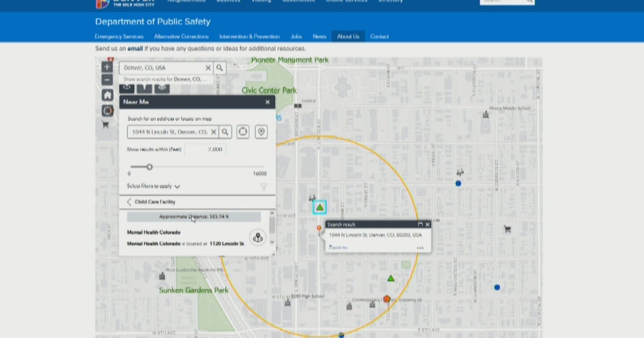Search the 1044 N Lincoln St address
Viewport: 644px width, 338px height.
[225, 132]
